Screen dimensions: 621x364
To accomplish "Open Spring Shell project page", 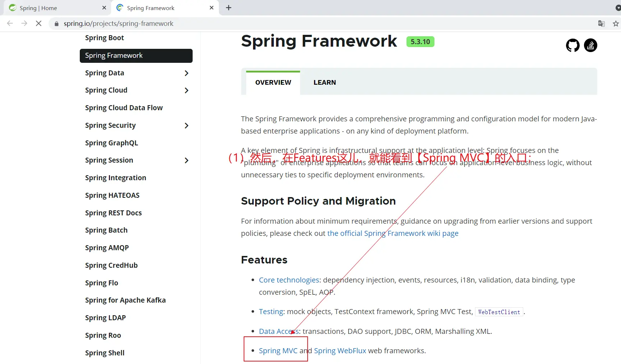I will pos(105,353).
